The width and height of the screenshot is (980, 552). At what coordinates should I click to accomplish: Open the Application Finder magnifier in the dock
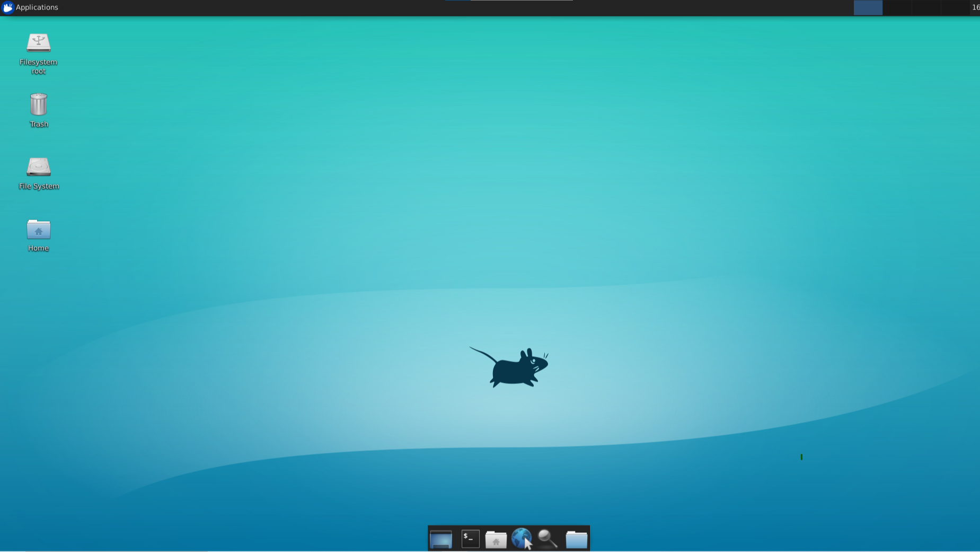(x=549, y=539)
